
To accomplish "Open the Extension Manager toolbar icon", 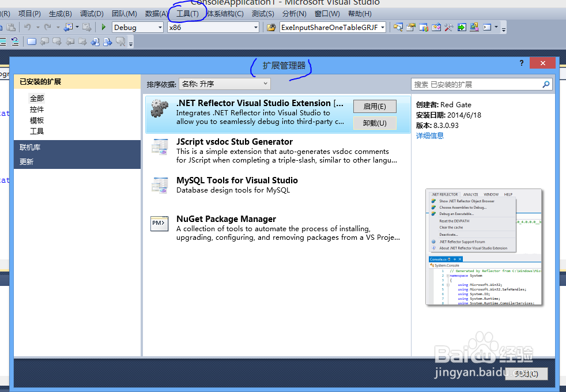I will click(474, 27).
